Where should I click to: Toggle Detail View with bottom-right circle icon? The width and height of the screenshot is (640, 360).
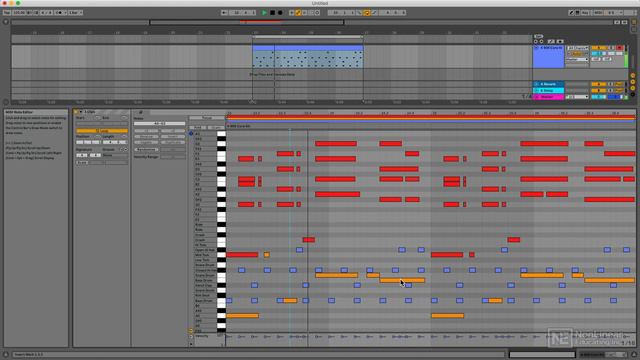coord(634,355)
